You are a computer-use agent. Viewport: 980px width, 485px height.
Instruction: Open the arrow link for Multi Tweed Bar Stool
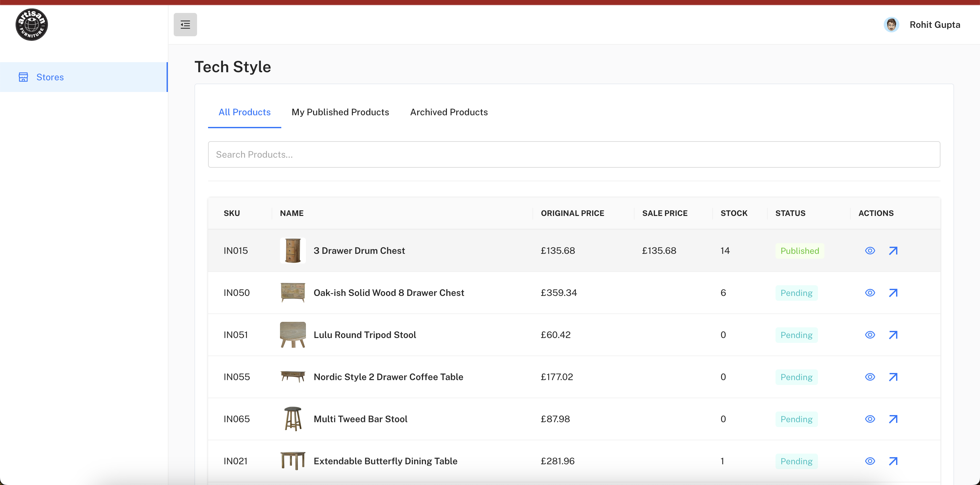(893, 419)
